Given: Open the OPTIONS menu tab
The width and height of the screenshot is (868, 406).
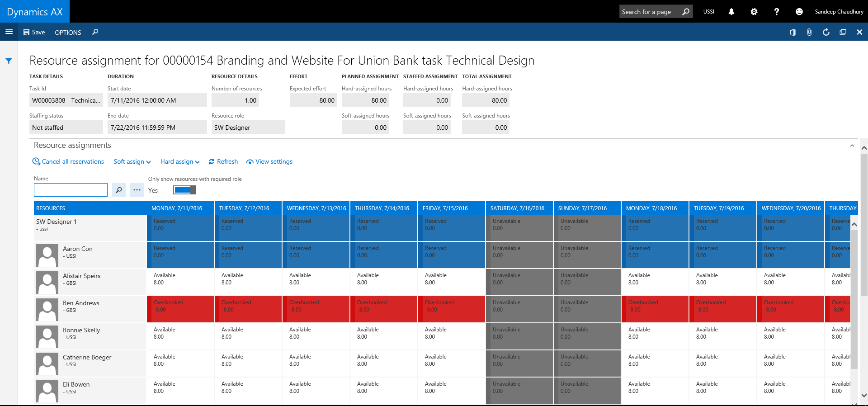Looking at the screenshot, I should 68,33.
